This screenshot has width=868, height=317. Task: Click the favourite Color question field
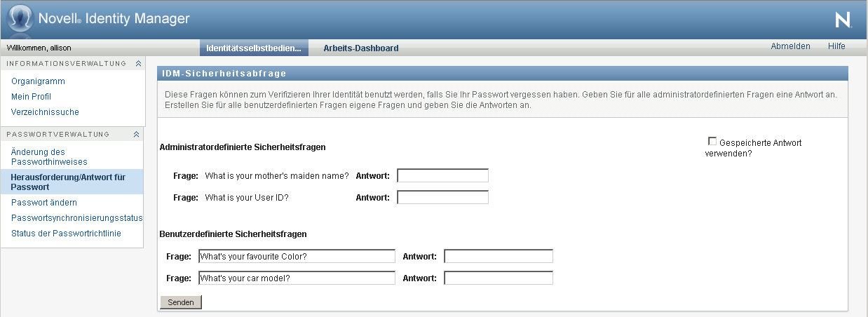[x=297, y=257]
